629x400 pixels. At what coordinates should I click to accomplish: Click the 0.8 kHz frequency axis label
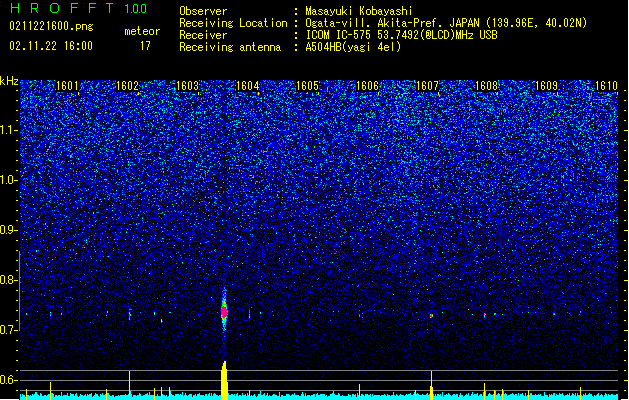[9, 280]
